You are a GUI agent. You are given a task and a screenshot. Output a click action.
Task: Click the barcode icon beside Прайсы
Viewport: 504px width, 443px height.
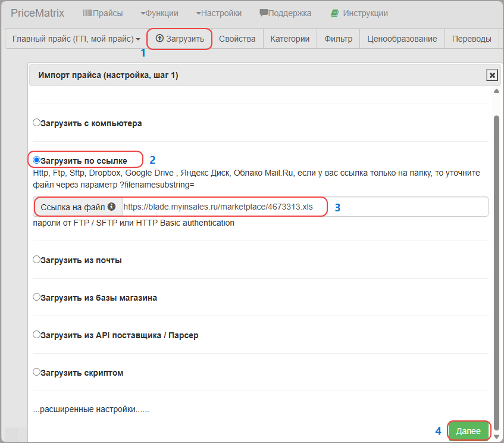pos(87,13)
